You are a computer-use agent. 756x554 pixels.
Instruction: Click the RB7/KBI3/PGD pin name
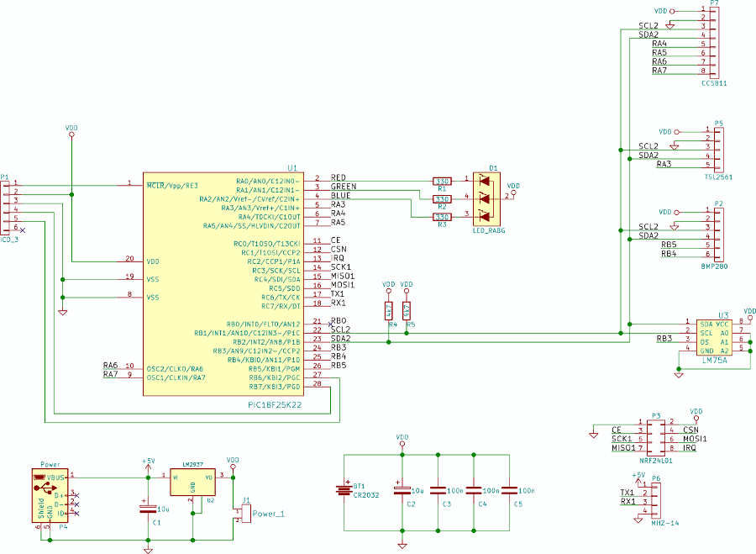coord(275,387)
